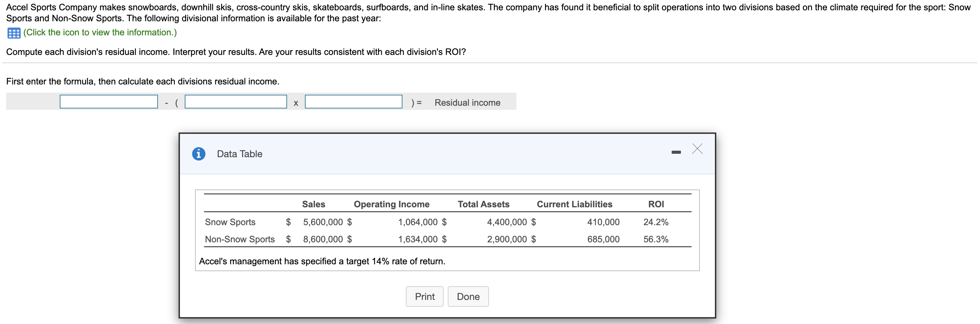The width and height of the screenshot is (980, 324).
Task: Click the blue info icon in Data Table dialog
Action: pyautogui.click(x=198, y=154)
